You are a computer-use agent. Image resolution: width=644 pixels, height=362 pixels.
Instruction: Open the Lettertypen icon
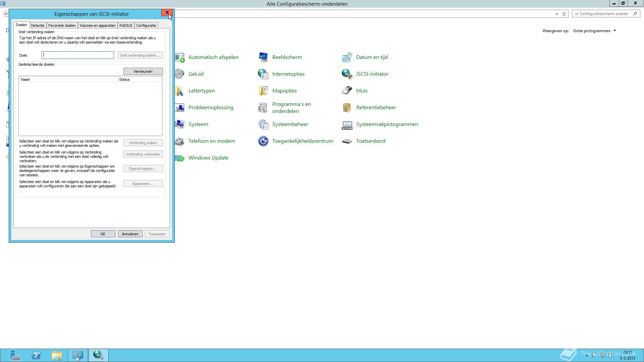(180, 91)
